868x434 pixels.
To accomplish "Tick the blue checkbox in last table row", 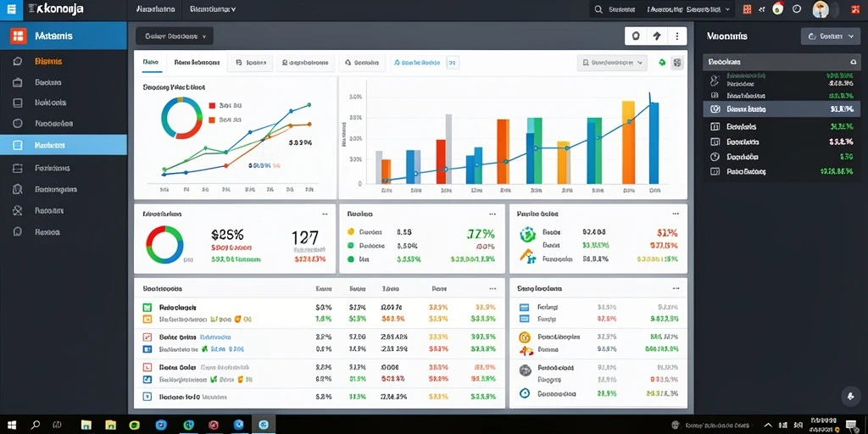I will [147, 397].
